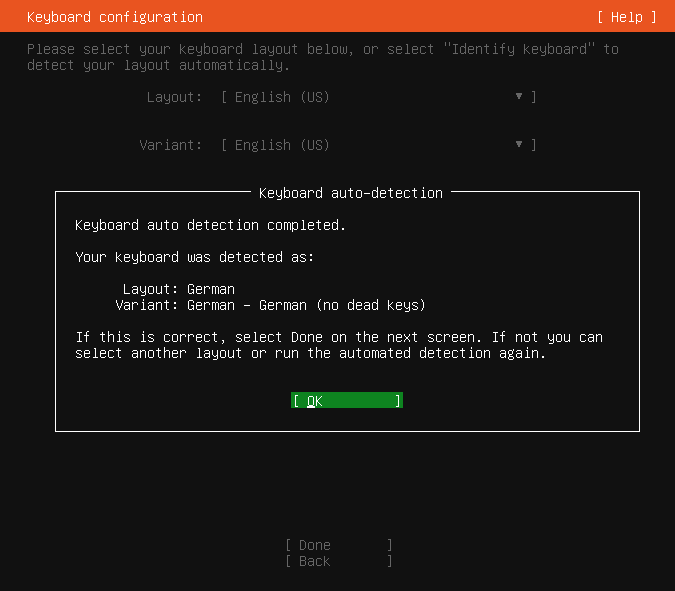Click the 'Please select your keyboard layout' instructions
Image resolution: width=675 pixels, height=591 pixels.
pos(190,49)
